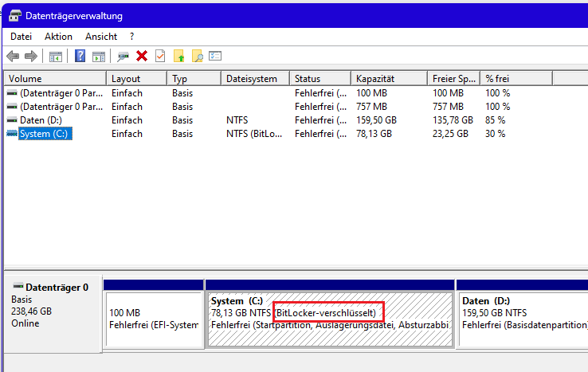Click the Online status of Datenträger 0
This screenshot has width=588, height=372.
[x=25, y=323]
